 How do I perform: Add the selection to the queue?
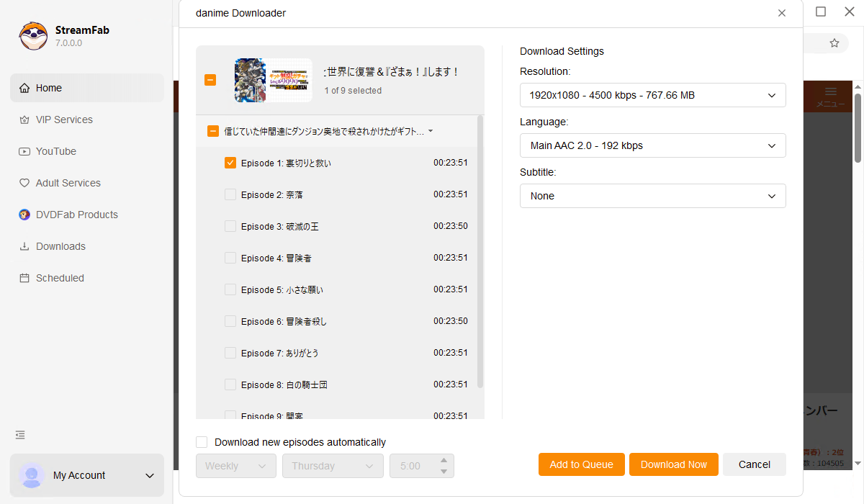pyautogui.click(x=581, y=464)
